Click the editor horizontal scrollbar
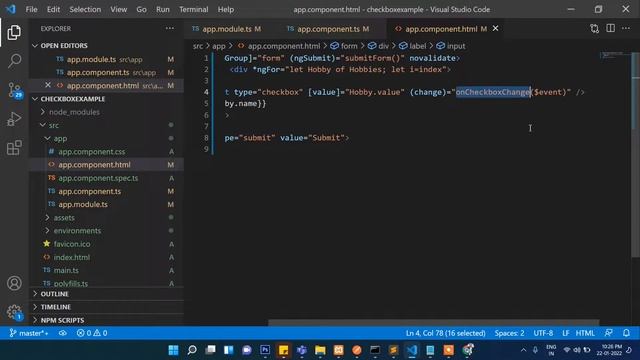Screen dimensions: 640x360 pyautogui.click(x=433, y=322)
